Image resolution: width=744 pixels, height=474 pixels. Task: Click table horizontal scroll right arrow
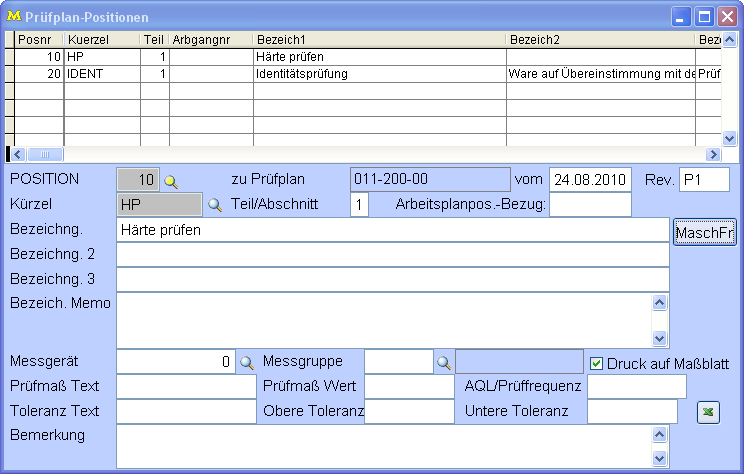(713, 154)
